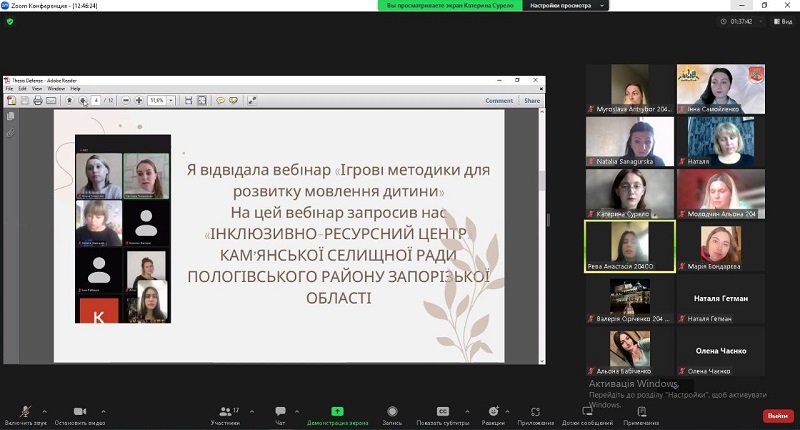Open the Участники participants panel
This screenshot has height=430, width=800.
[x=225, y=412]
